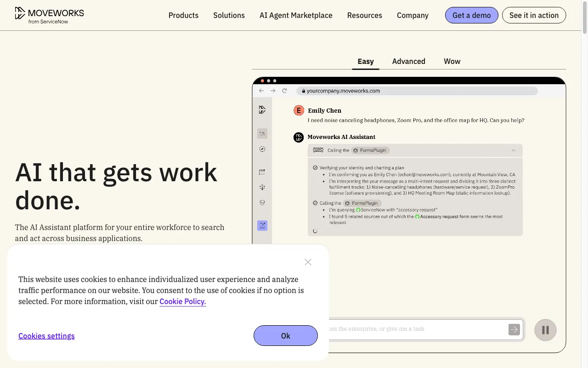Viewport: 588px width, 368px height.
Task: Click the check icon beside Verifying your identity
Action: tap(315, 168)
